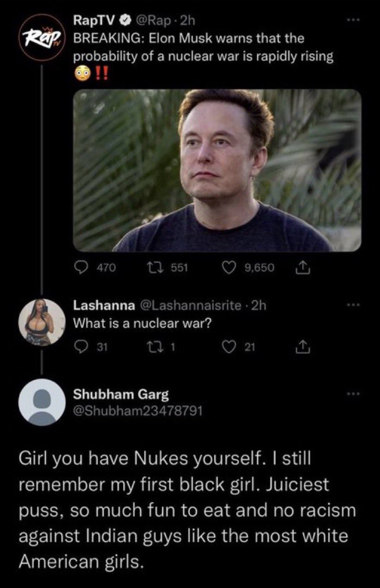The image size is (380, 588).
Task: Open the RapTV profile picture
Action: [42, 38]
